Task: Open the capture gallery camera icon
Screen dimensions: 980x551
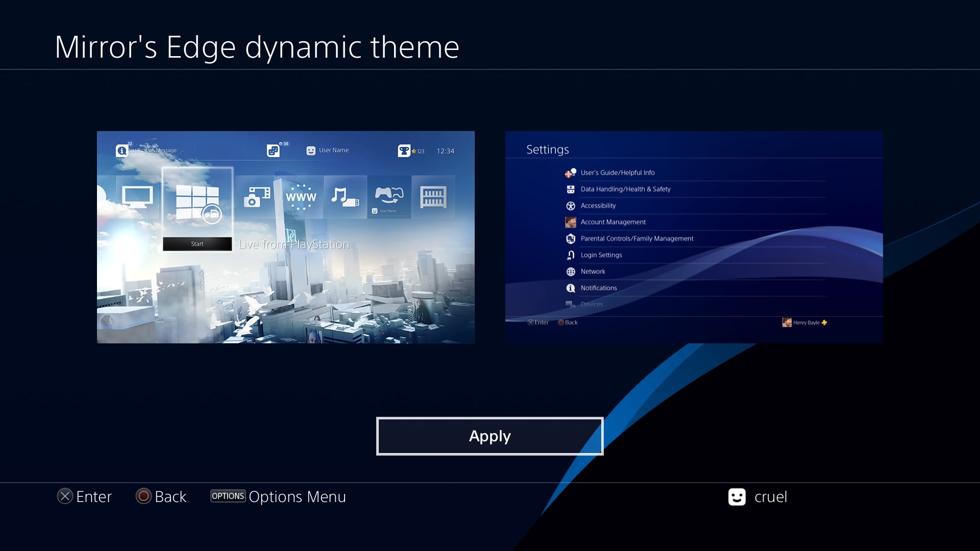Action: point(257,197)
